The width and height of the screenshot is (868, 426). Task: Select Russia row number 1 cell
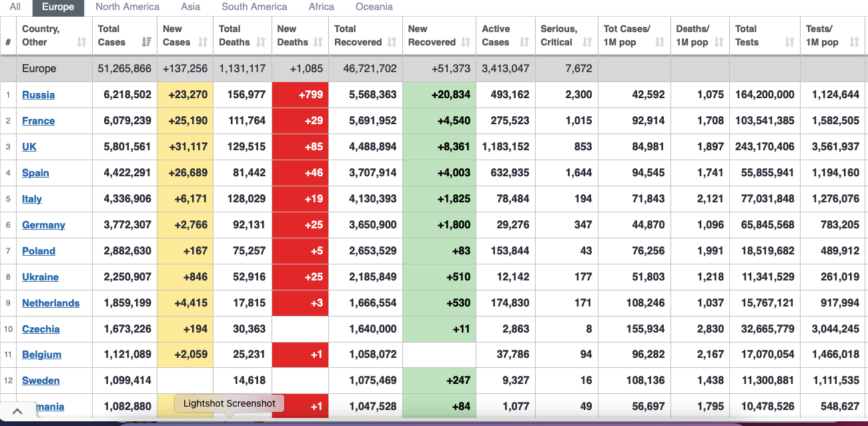8,95
